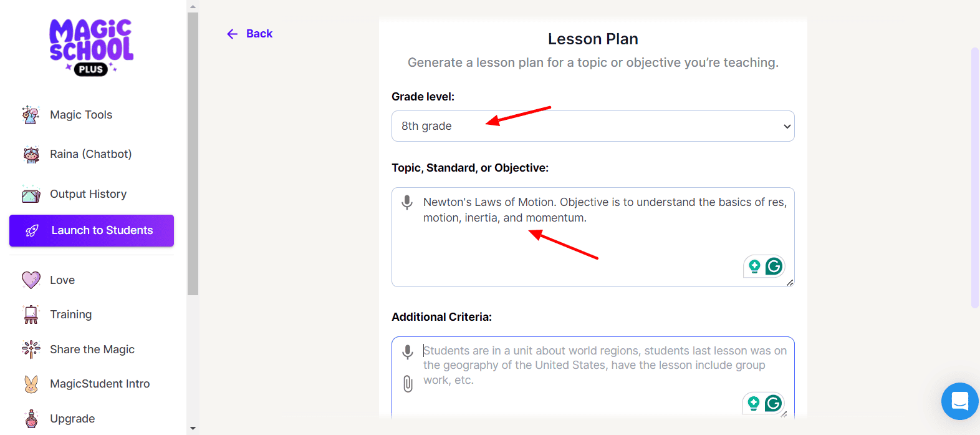This screenshot has height=435, width=980.
Task: Open the Grade level dropdown
Action: (592, 126)
